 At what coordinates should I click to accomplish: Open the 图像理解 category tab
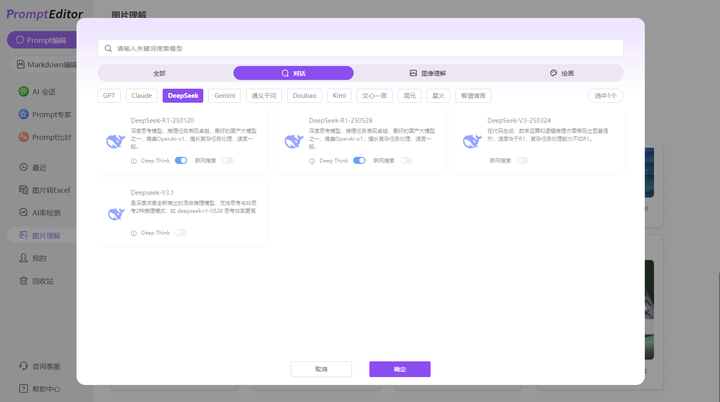pyautogui.click(x=428, y=73)
